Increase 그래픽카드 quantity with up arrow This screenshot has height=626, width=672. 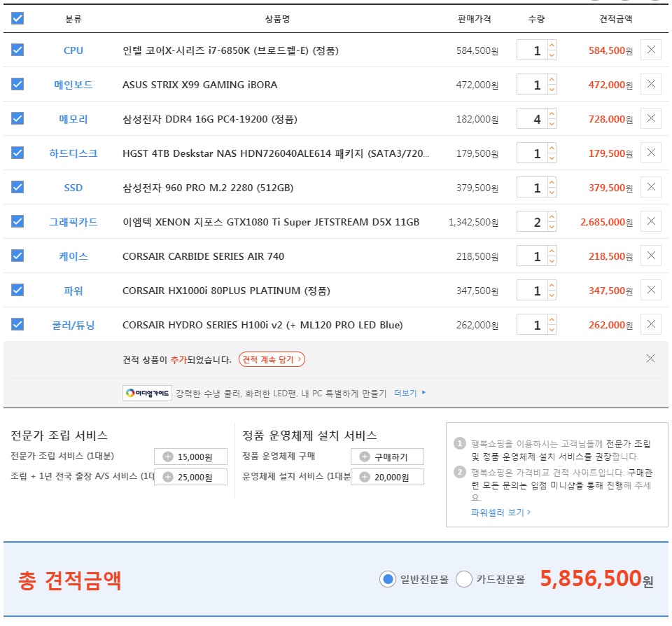coord(552,216)
